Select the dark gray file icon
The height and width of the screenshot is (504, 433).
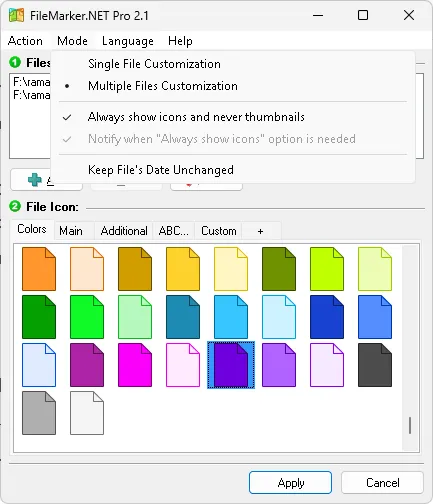(x=375, y=365)
